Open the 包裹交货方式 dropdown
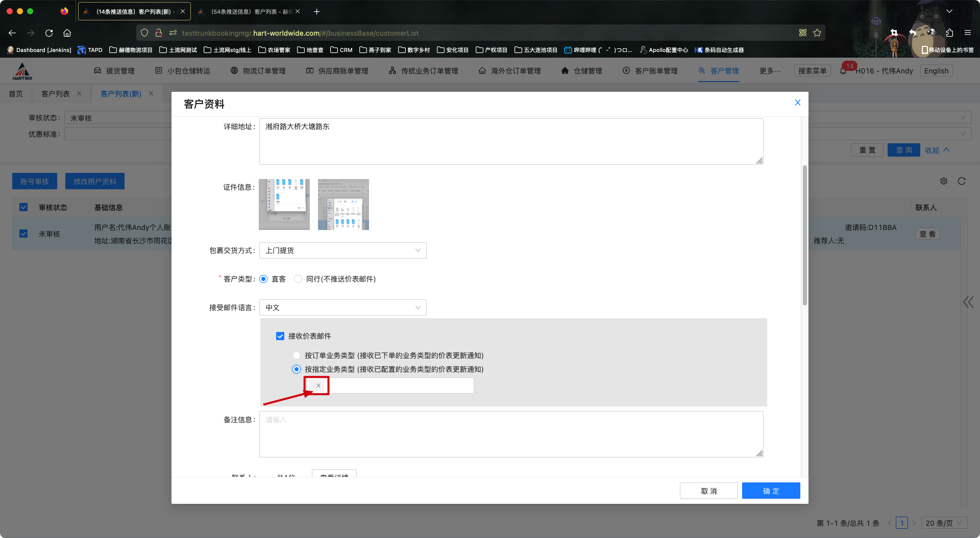This screenshot has width=980, height=538. click(x=342, y=250)
